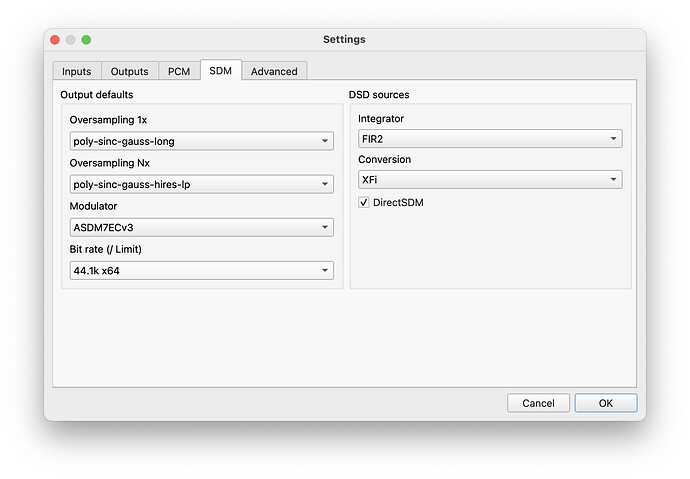690x479 pixels.
Task: Expand the Conversion XFi dropdown
Action: (490, 179)
